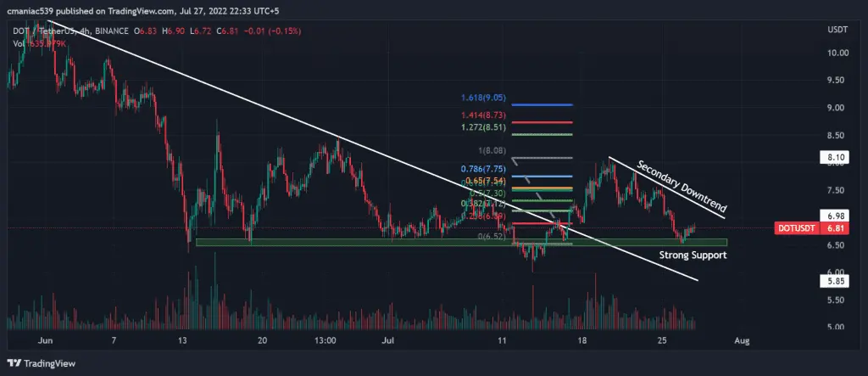The height and width of the screenshot is (376, 868).
Task: Select the Strong Support text annotation
Action: click(x=693, y=255)
